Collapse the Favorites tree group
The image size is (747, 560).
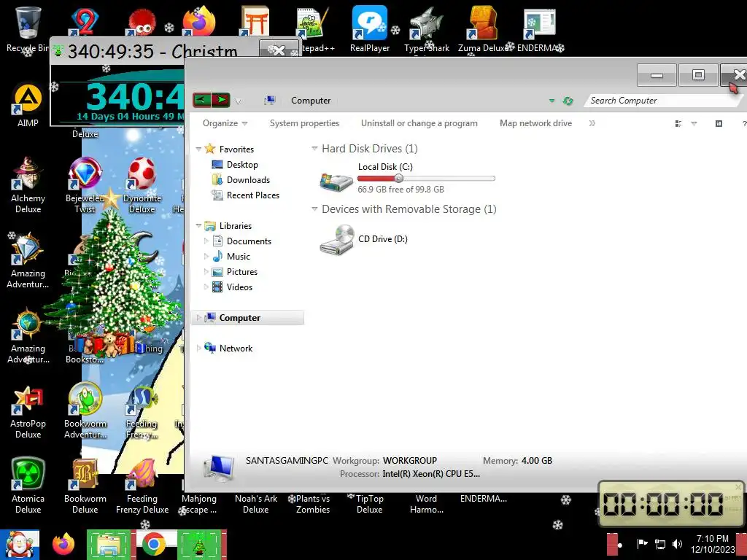click(198, 149)
